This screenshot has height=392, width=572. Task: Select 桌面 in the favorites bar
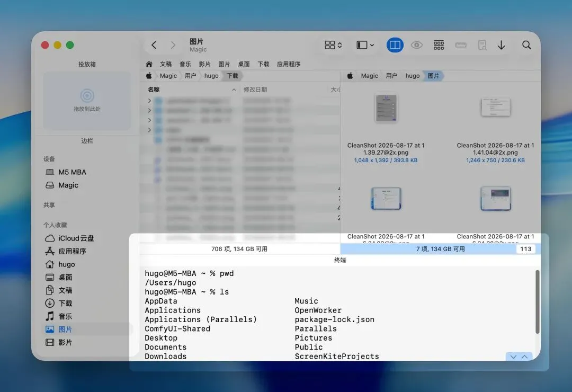click(244, 64)
